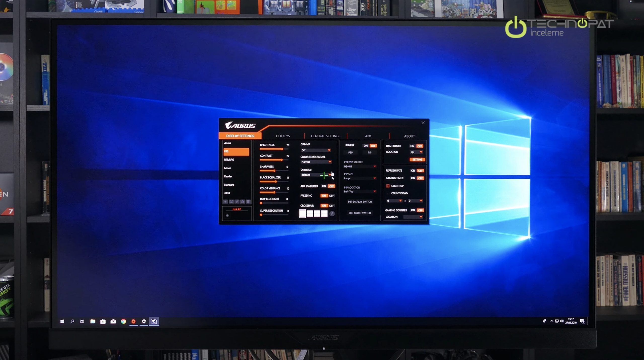Image resolution: width=644 pixels, height=360 pixels.
Task: Click the PBP Audio Switch button
Action: (x=360, y=213)
